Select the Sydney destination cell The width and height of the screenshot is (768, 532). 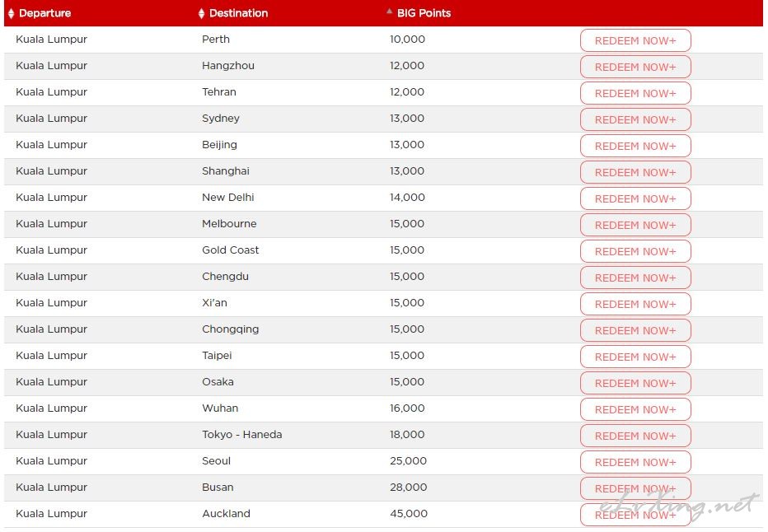coord(221,119)
